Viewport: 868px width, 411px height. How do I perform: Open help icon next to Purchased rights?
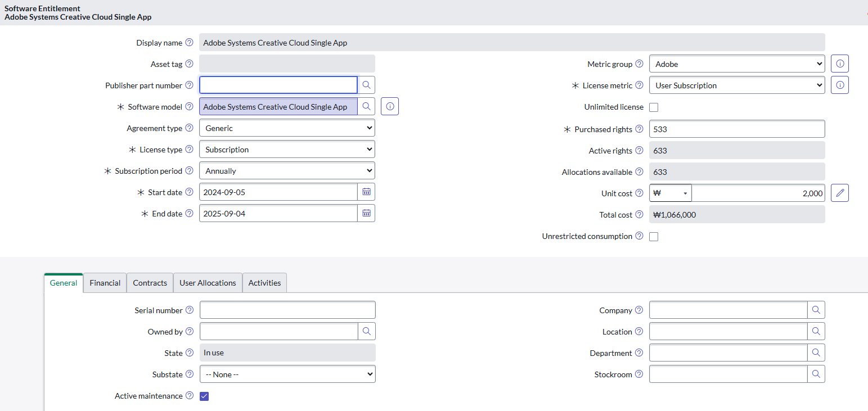coord(639,129)
